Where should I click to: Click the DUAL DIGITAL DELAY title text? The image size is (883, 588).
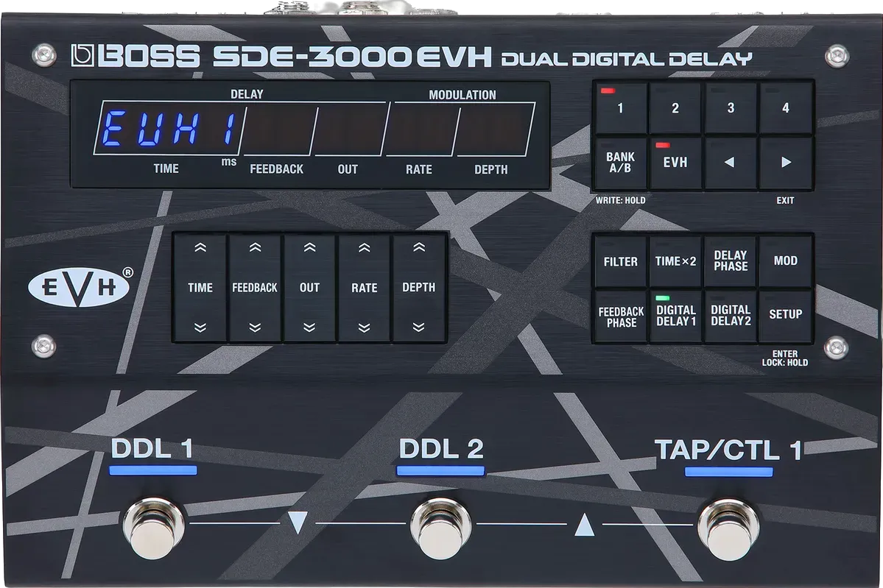coord(626,59)
